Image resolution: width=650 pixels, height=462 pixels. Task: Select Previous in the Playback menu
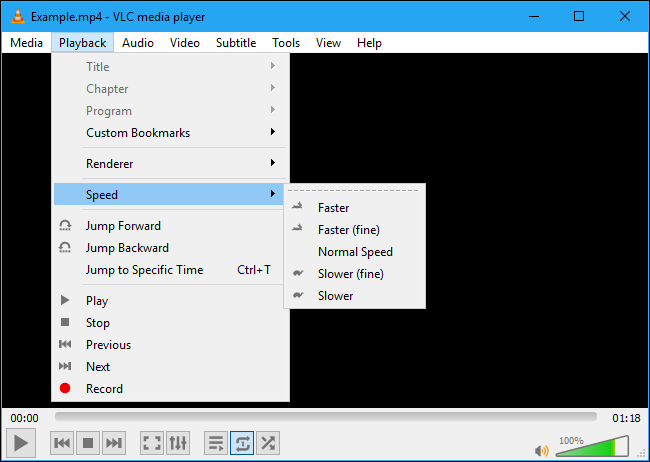coord(170,344)
